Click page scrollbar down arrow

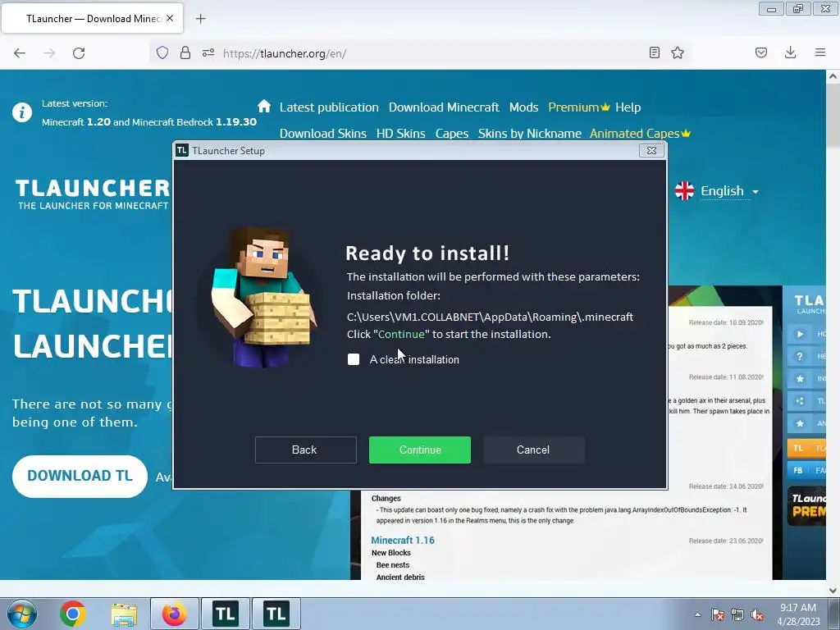pos(833,591)
